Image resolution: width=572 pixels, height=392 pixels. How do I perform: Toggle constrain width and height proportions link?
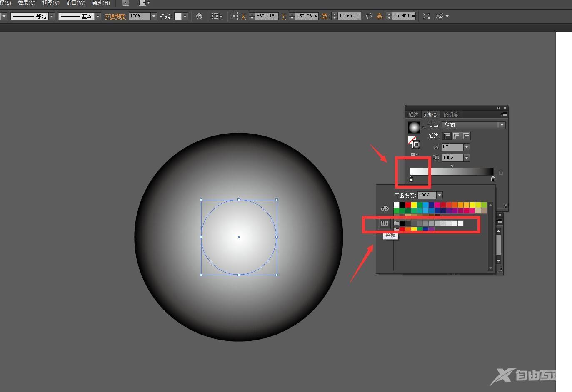[369, 16]
